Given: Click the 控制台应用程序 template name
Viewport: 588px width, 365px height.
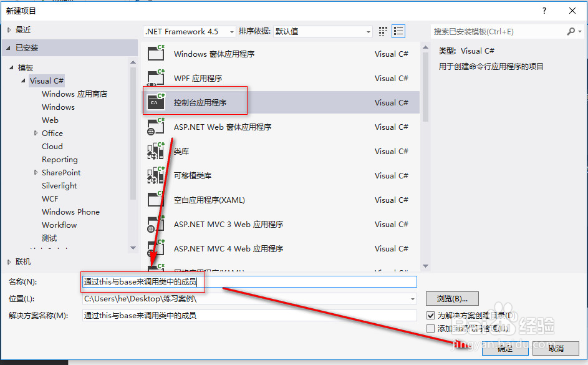Looking at the screenshot, I should (200, 102).
